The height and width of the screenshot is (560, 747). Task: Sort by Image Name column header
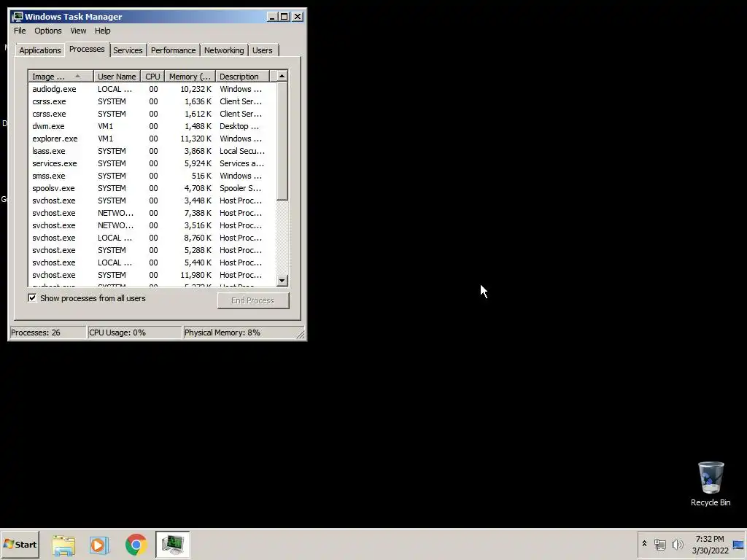pos(61,76)
